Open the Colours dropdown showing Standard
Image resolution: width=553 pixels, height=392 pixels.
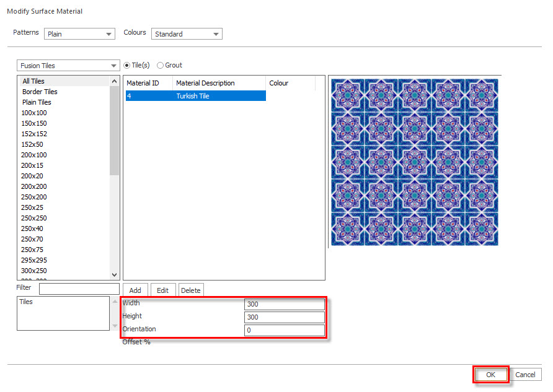187,34
